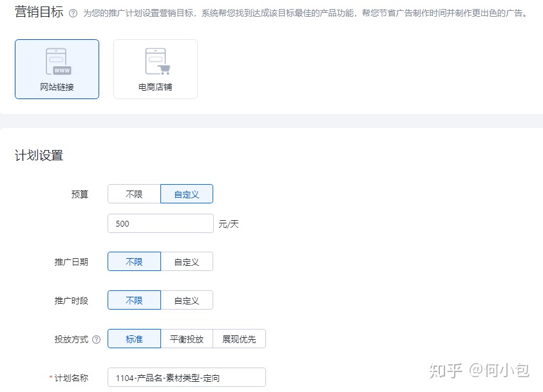Click the 元/天 unit label
The image size is (543, 392).
coord(229,224)
